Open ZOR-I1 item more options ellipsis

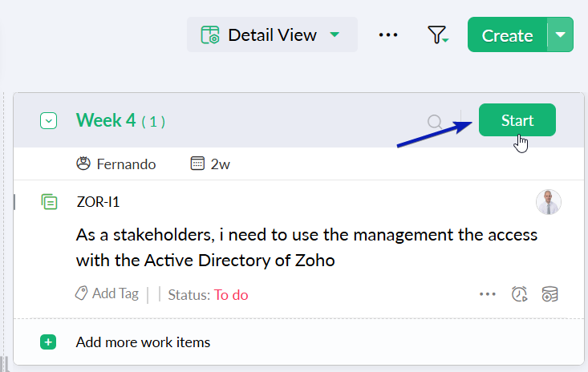[488, 294]
